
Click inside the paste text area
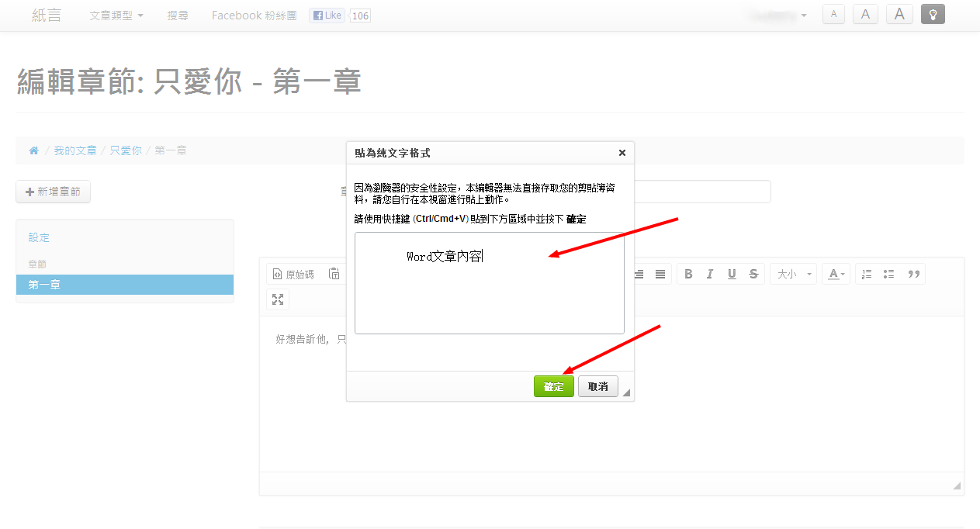[x=489, y=295]
